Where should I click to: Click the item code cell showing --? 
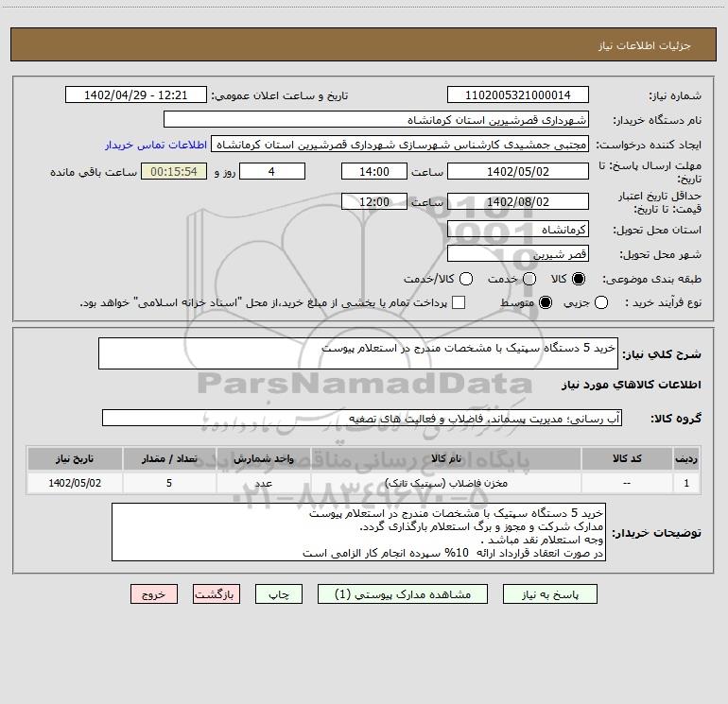tap(627, 483)
